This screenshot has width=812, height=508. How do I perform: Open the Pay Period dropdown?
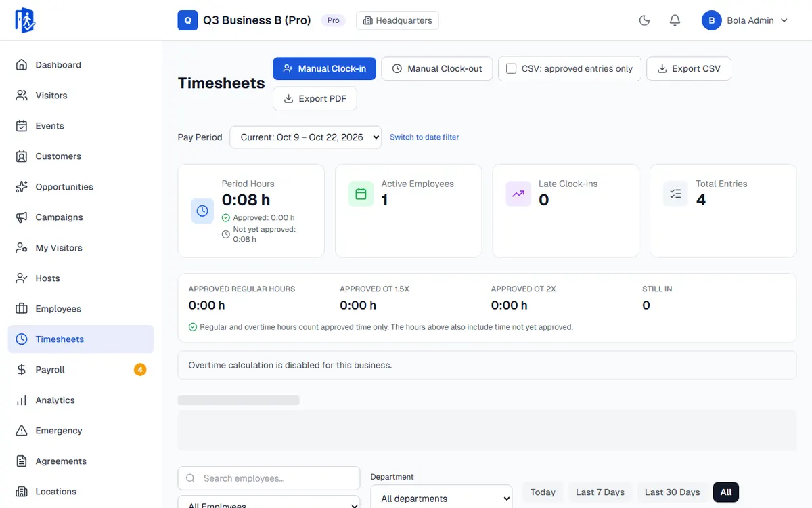pyautogui.click(x=306, y=137)
